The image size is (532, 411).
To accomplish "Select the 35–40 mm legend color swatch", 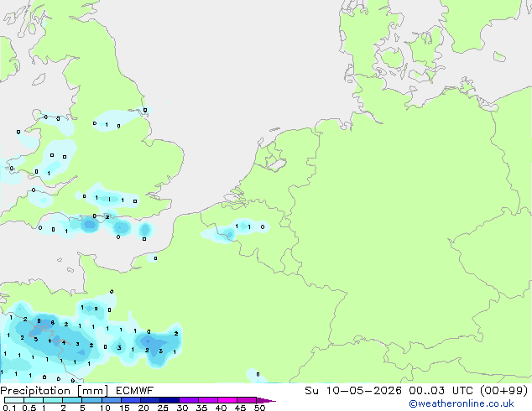I will point(208,400).
